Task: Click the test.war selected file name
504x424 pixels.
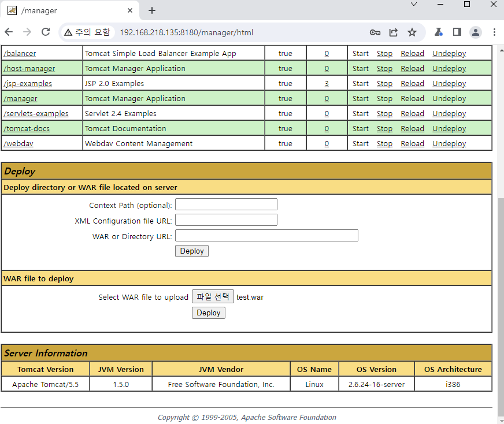Action: pos(250,297)
